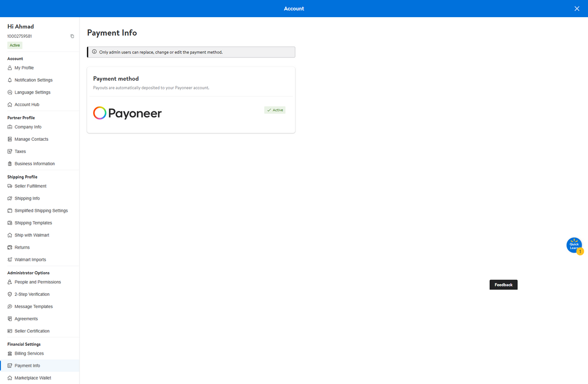Click the Language Settings globe icon
Viewport: 588px width, 384px height.
[10, 92]
